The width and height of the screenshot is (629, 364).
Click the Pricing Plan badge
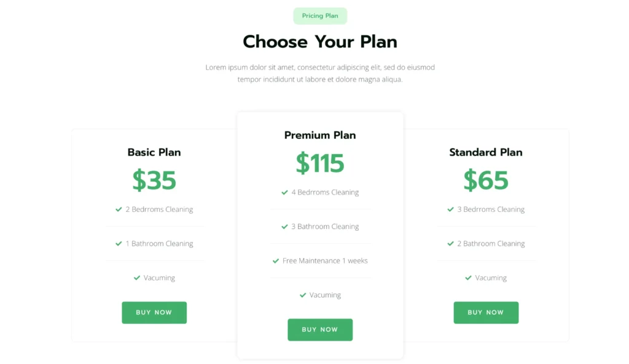320,16
